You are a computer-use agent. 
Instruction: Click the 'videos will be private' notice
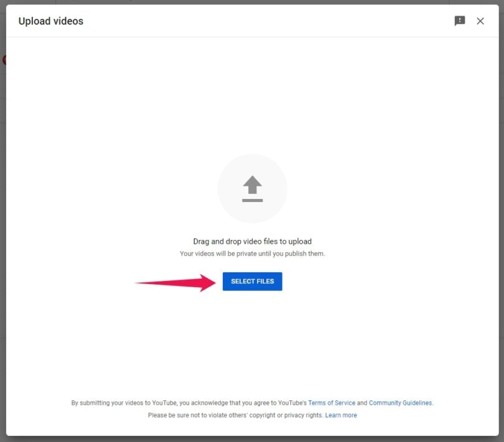[x=252, y=254]
